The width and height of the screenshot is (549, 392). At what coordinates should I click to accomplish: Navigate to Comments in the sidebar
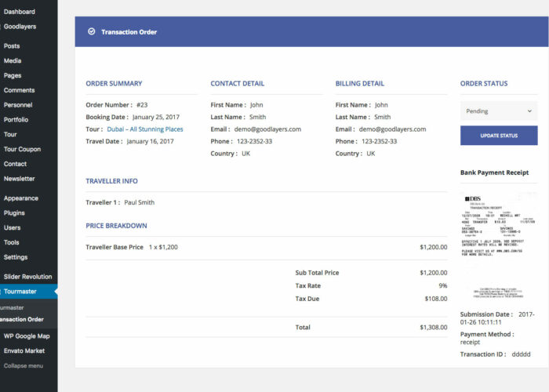(19, 90)
